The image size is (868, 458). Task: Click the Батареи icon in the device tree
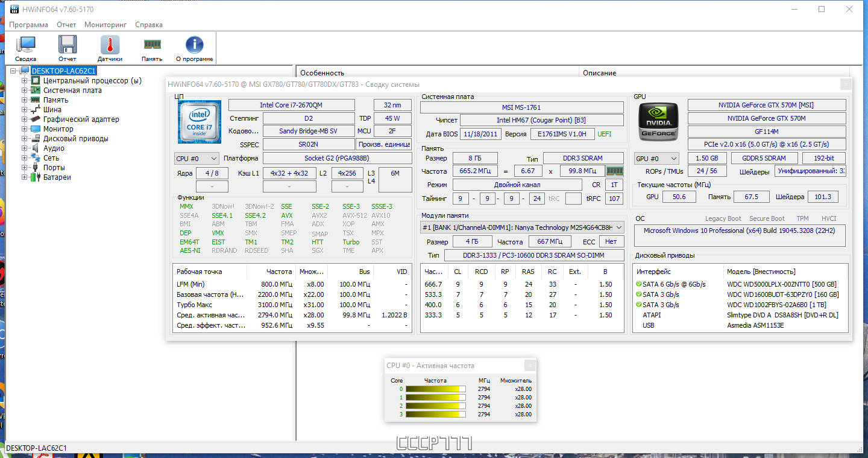tap(36, 177)
